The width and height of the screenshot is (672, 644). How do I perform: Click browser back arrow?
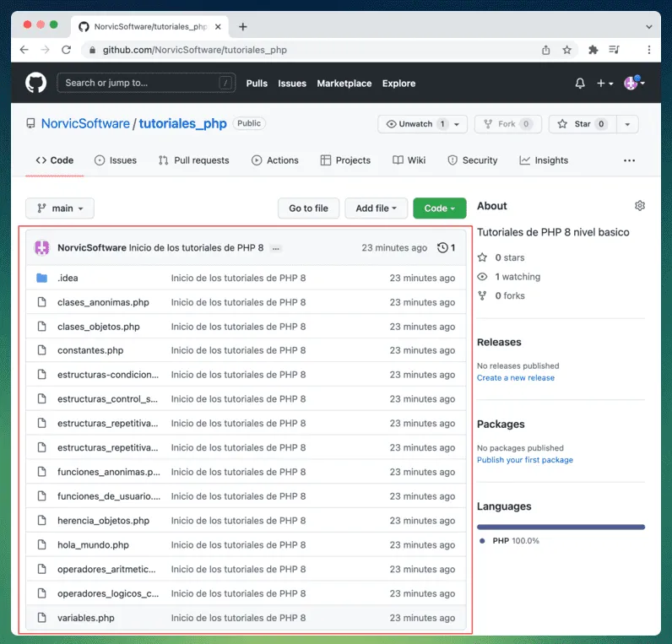pos(24,50)
